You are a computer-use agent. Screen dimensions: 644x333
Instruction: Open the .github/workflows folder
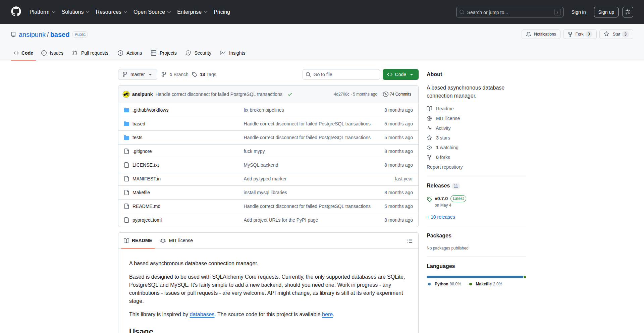tap(150, 110)
